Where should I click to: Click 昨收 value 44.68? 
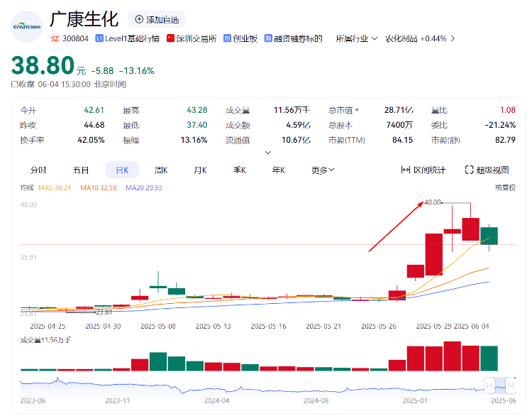point(94,125)
